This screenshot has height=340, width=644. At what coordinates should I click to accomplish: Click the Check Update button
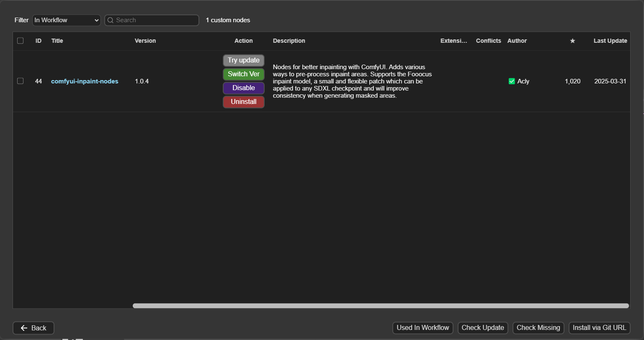point(482,328)
